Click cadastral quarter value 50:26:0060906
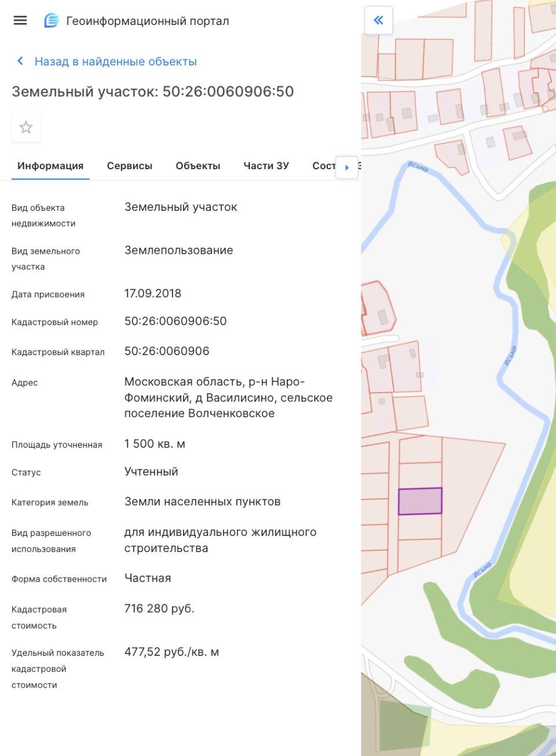The image size is (556, 756). pos(167,351)
